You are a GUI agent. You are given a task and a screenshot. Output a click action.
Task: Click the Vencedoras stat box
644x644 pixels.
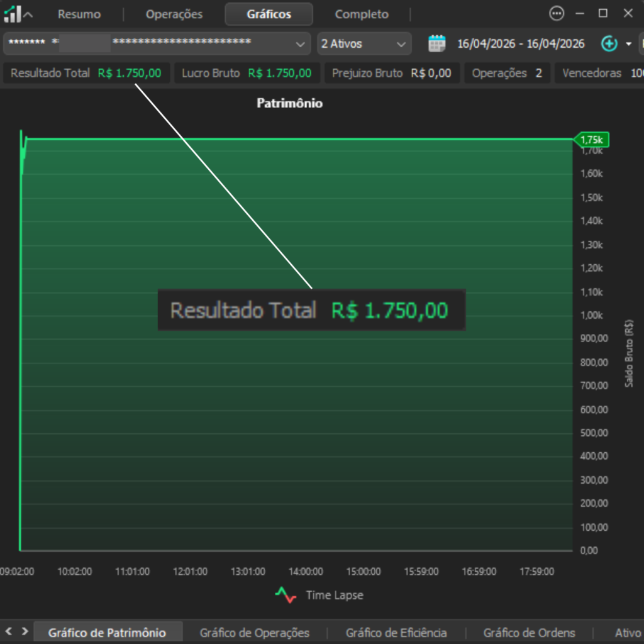click(599, 73)
